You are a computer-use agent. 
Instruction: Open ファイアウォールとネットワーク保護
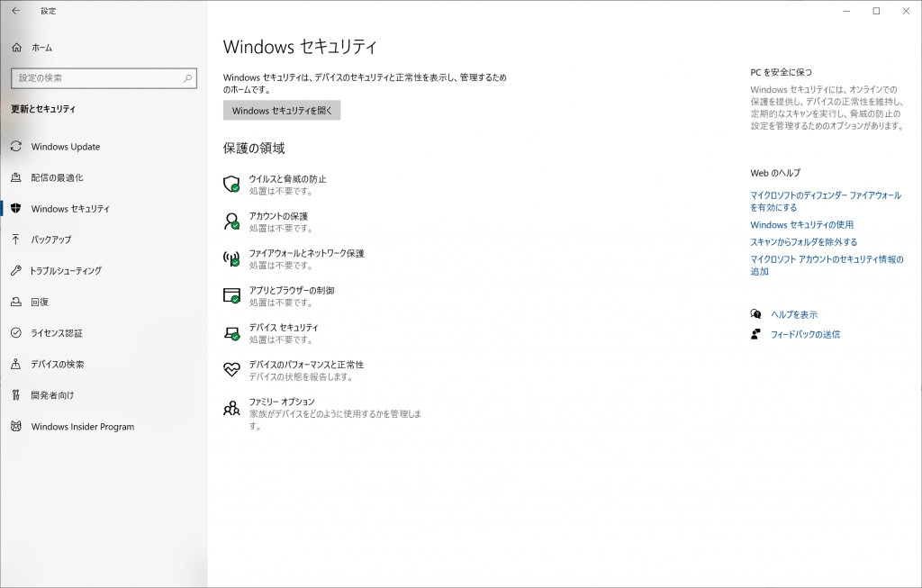coord(306,253)
